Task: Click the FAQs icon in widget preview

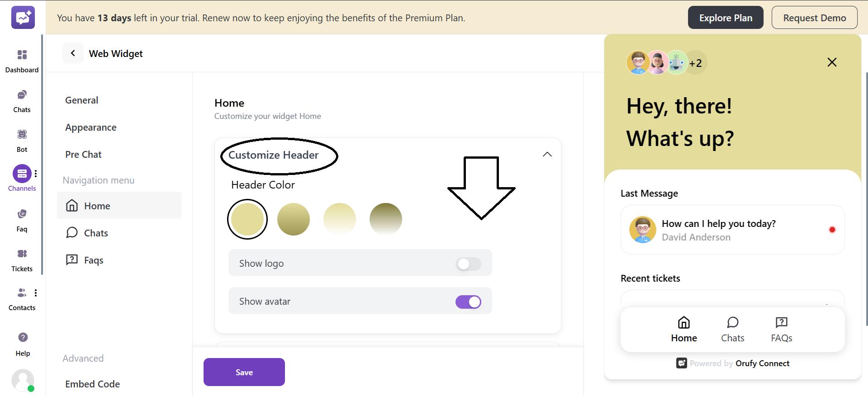Action: coord(781,323)
